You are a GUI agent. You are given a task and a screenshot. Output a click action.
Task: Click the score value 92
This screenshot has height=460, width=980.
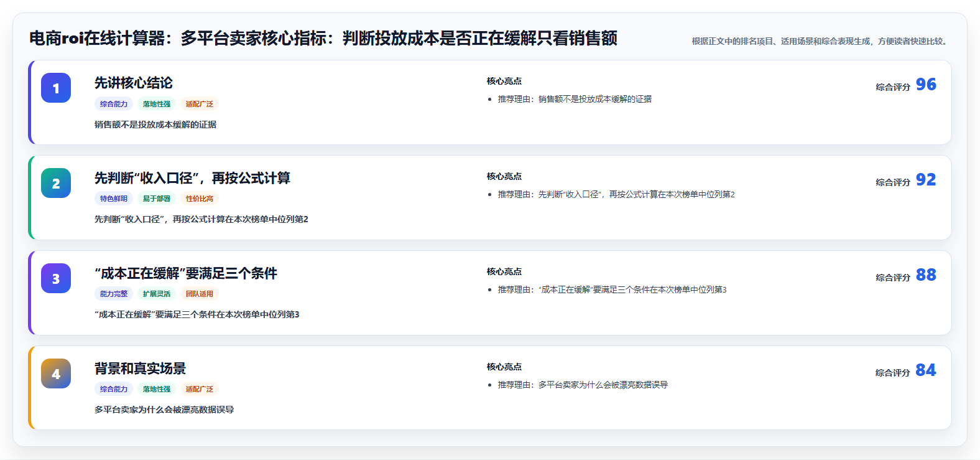926,180
